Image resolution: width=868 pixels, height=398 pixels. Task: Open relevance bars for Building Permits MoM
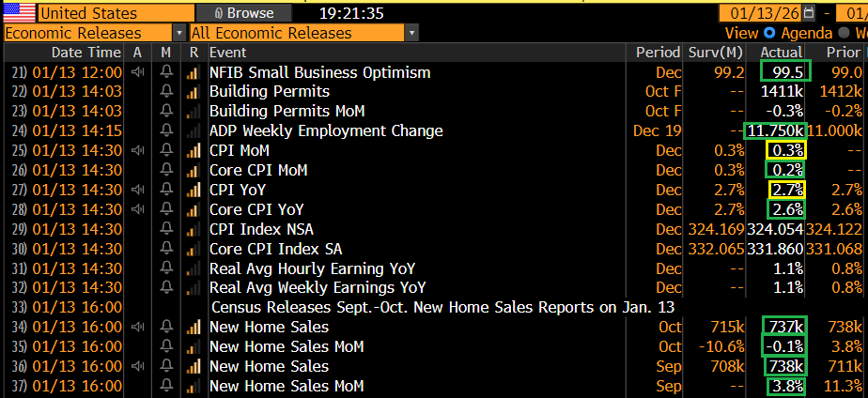(194, 111)
